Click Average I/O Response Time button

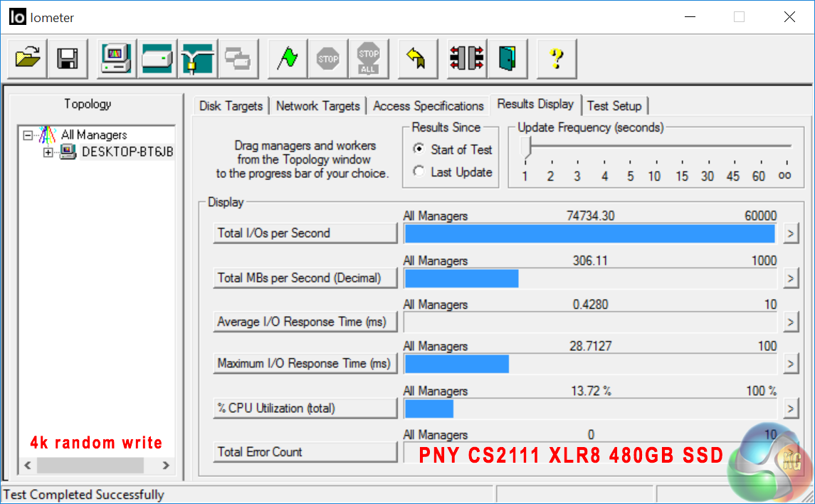pos(305,322)
